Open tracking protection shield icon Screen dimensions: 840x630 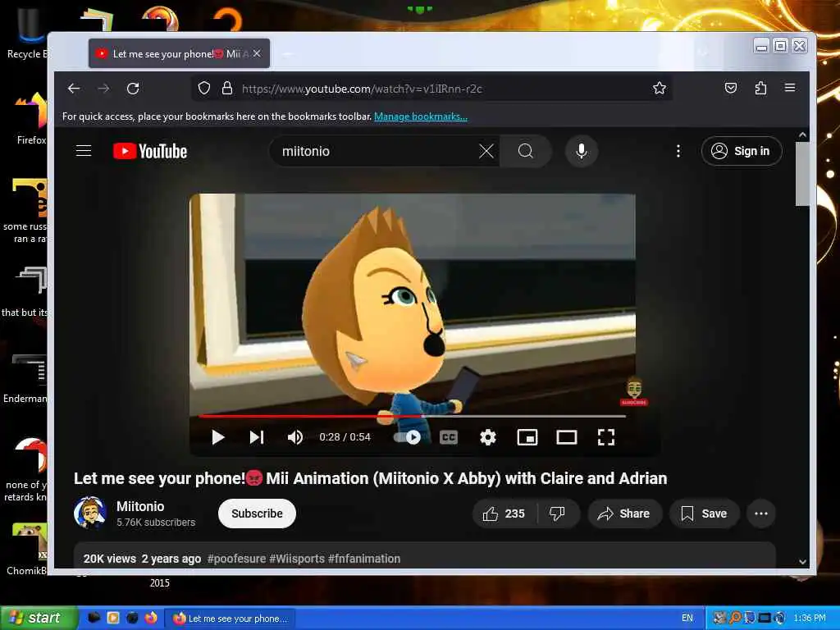point(204,89)
